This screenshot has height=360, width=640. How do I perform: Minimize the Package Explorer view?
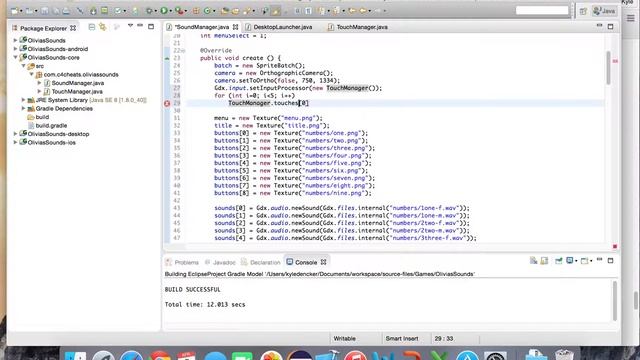[140, 26]
